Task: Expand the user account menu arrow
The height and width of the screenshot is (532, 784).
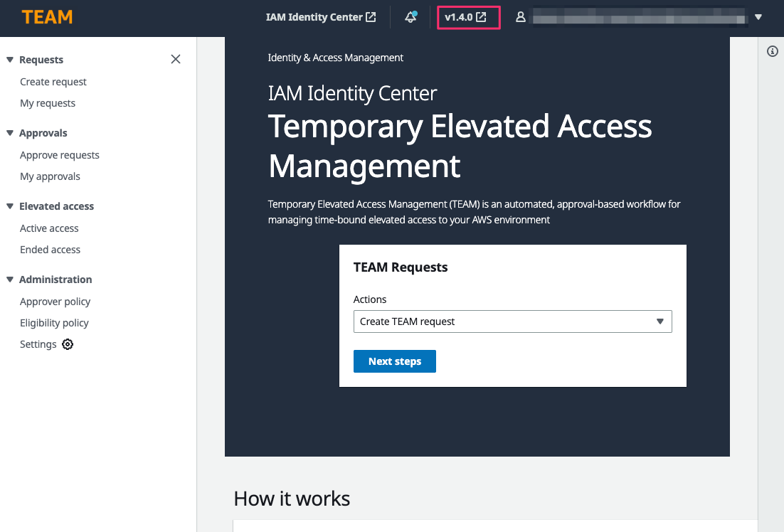Action: [758, 17]
